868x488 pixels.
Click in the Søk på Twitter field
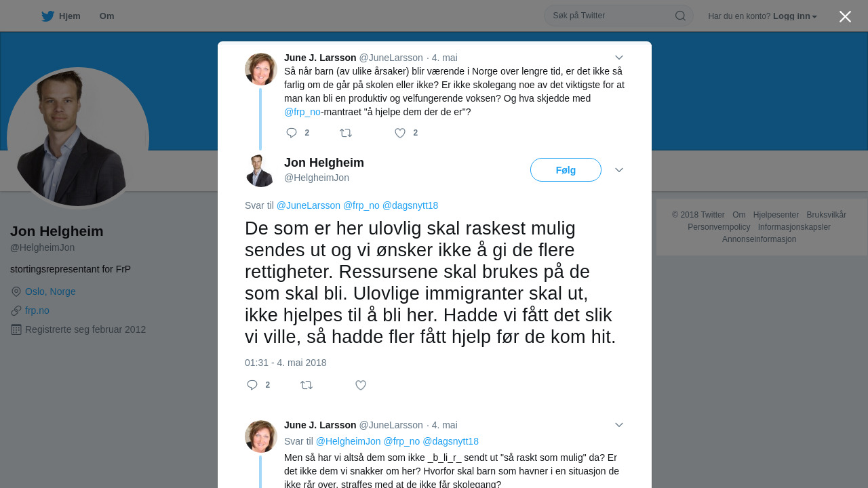coord(610,16)
